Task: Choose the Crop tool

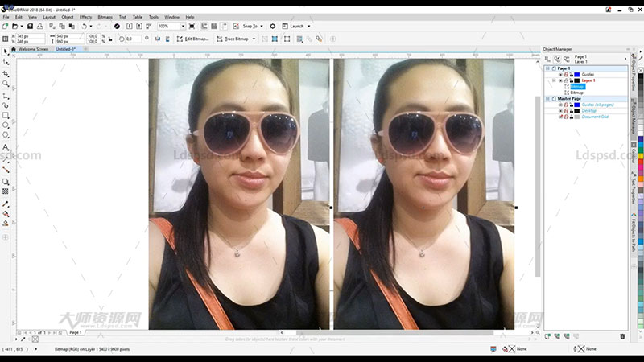Action: tap(6, 73)
